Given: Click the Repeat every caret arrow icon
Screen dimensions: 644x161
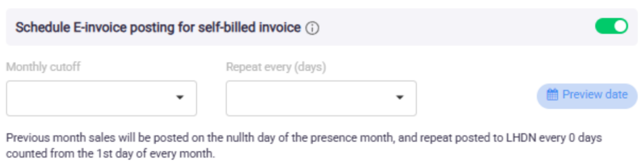Looking at the screenshot, I should click(x=400, y=97).
